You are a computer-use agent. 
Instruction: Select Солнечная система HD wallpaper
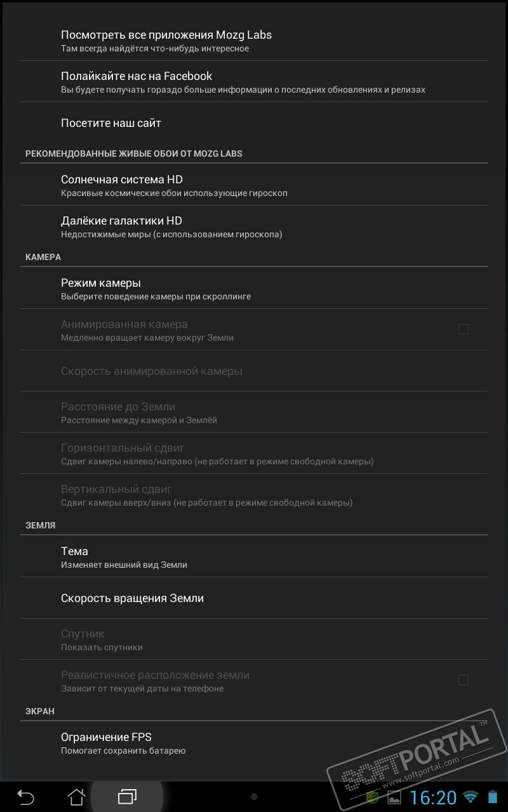pos(254,185)
